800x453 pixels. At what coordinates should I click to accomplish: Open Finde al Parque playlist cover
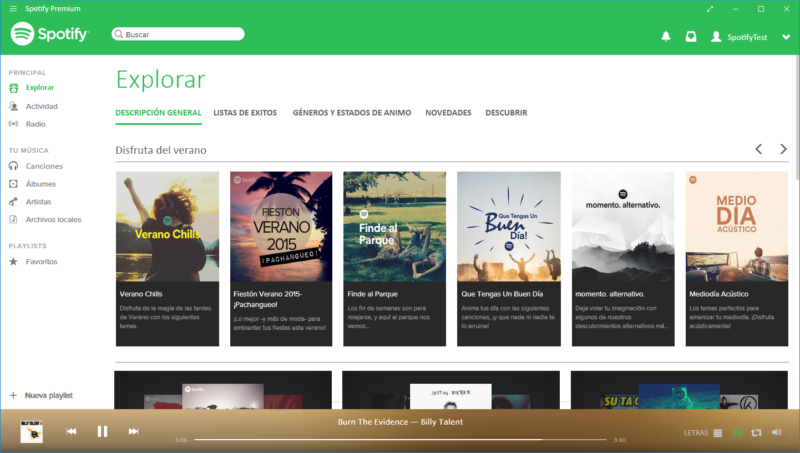[x=394, y=226]
